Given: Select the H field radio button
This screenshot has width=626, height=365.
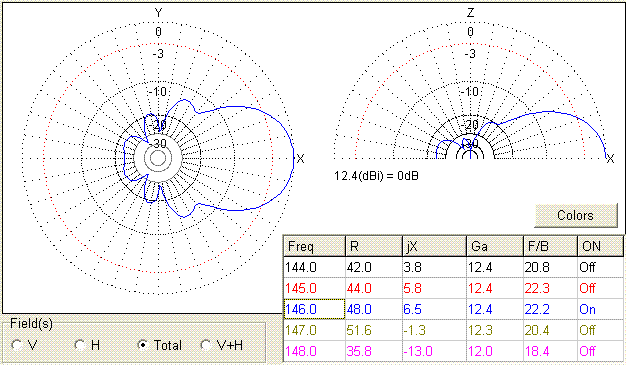Looking at the screenshot, I should [80, 345].
